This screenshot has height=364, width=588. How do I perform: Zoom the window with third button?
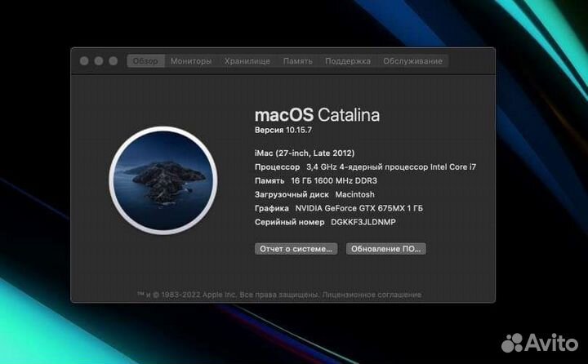pos(114,61)
